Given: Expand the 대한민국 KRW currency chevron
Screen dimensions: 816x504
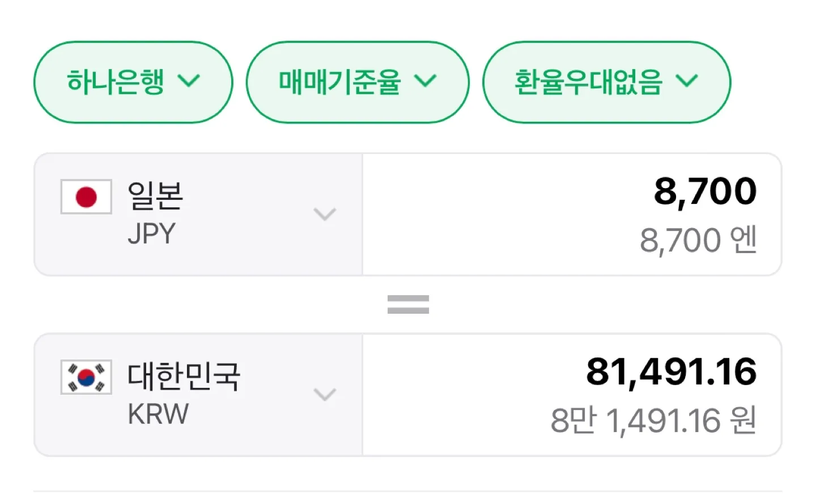Looking at the screenshot, I should point(325,394).
